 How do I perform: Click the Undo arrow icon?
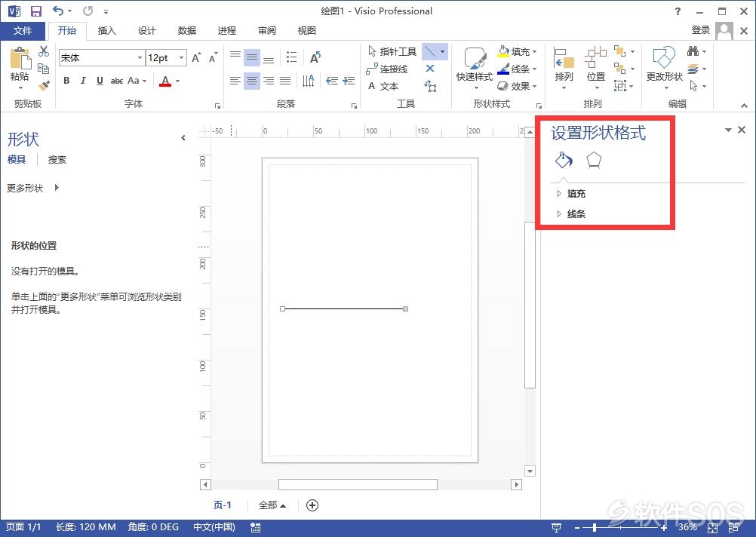tap(58, 11)
